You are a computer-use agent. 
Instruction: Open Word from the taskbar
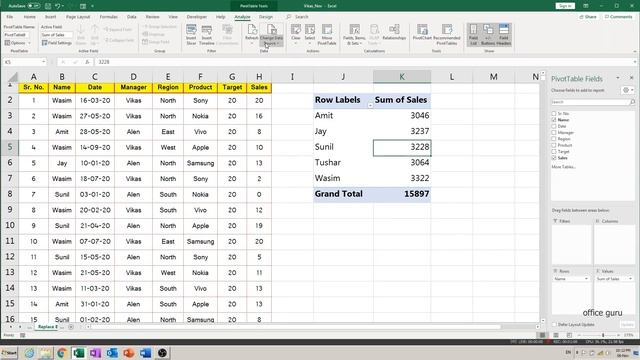pos(145,353)
